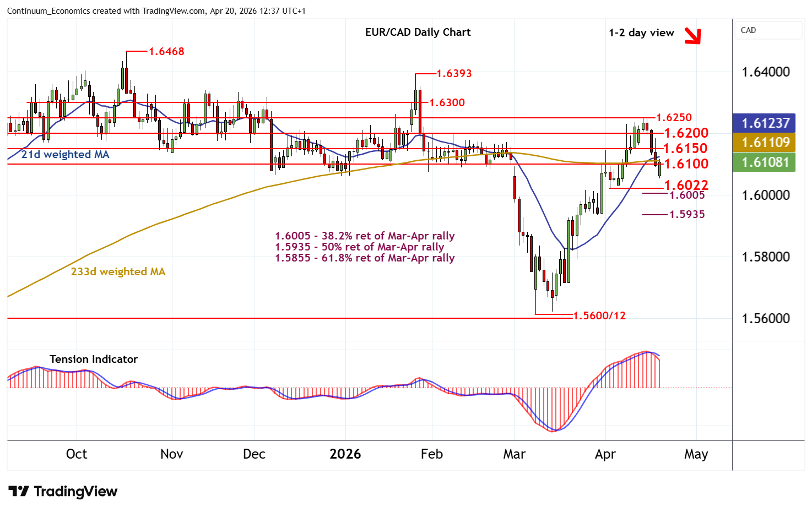This screenshot has height=512, width=812.
Task: Click the 2026 year marker on time axis
Action: [345, 454]
